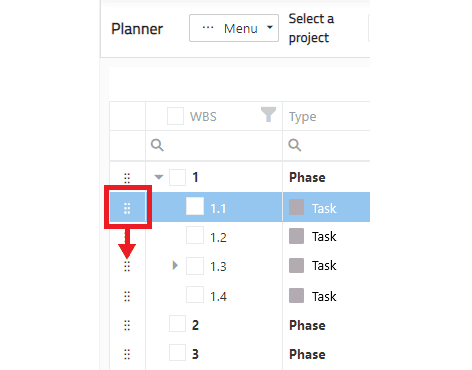Screen dimensions: 472x370
Task: Click the Select a project label
Action: tap(311, 28)
